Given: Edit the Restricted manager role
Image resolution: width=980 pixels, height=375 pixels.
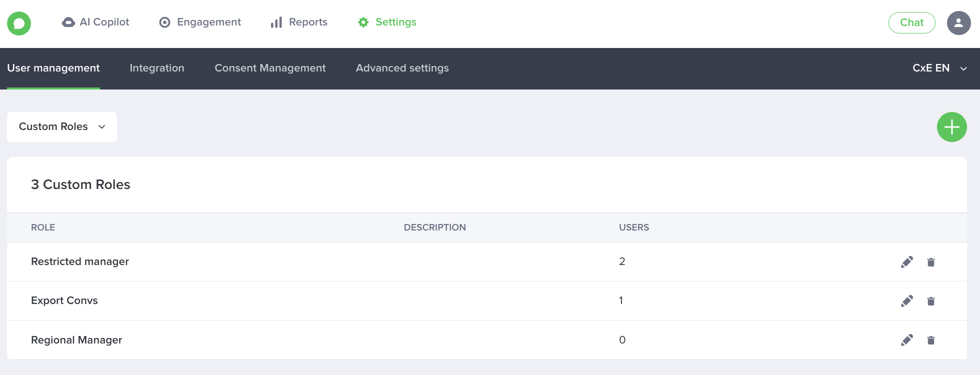Looking at the screenshot, I should pos(906,262).
